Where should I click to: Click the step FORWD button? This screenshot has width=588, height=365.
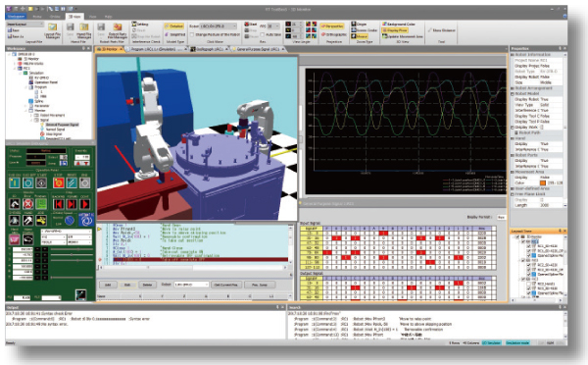[72, 204]
